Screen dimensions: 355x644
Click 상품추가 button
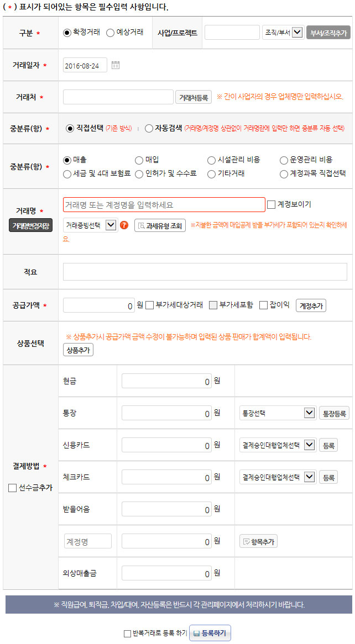tap(78, 350)
